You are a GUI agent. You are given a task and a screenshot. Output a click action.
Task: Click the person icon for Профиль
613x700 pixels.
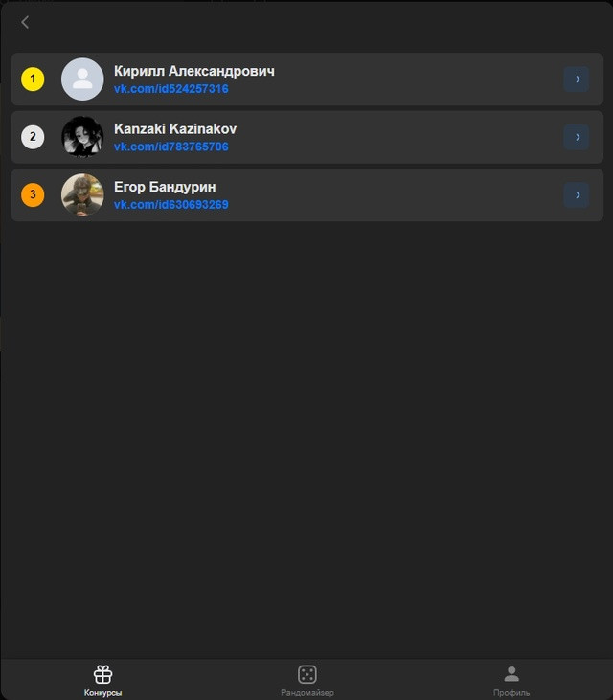coord(511,674)
